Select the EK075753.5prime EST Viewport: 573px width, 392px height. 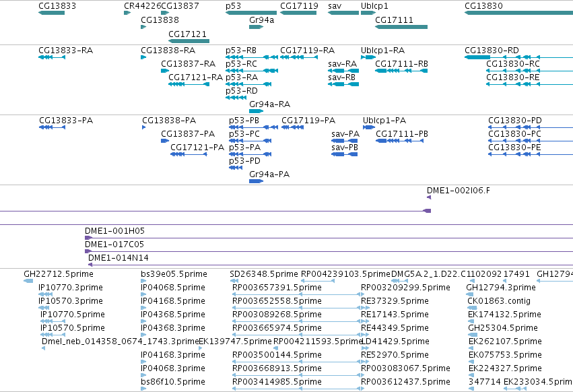471,362
